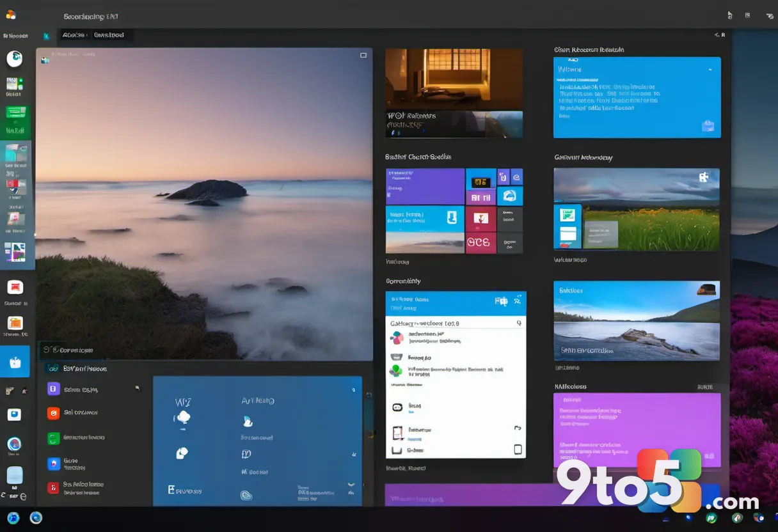The width and height of the screenshot is (778, 532).
Task: Select the large purple tile in the tiles preview
Action: click(x=425, y=186)
